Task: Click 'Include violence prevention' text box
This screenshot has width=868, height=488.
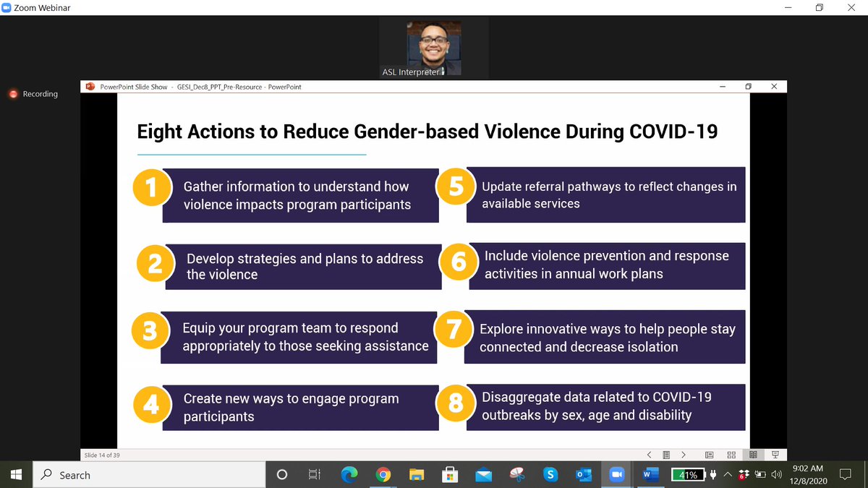Action: pyautogui.click(x=607, y=265)
